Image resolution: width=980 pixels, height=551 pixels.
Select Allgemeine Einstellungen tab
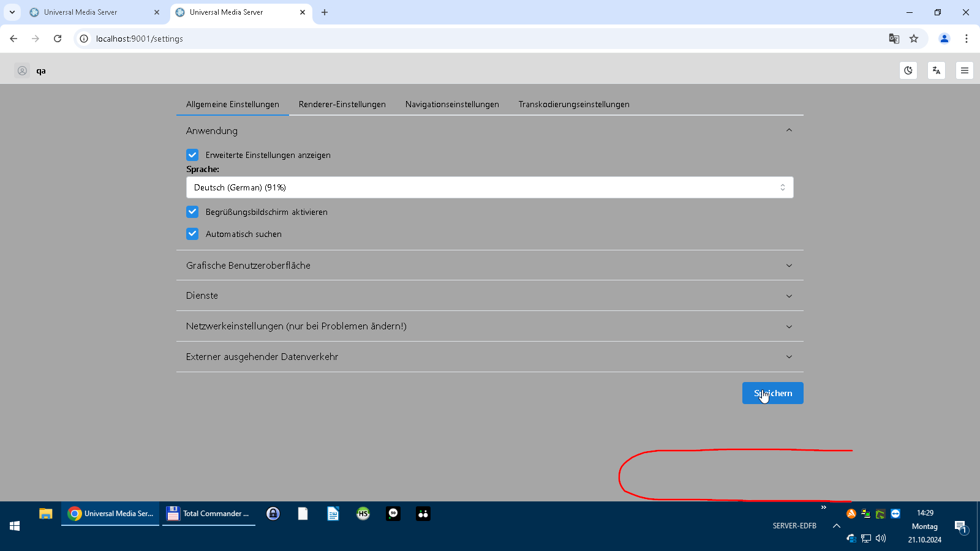point(233,104)
